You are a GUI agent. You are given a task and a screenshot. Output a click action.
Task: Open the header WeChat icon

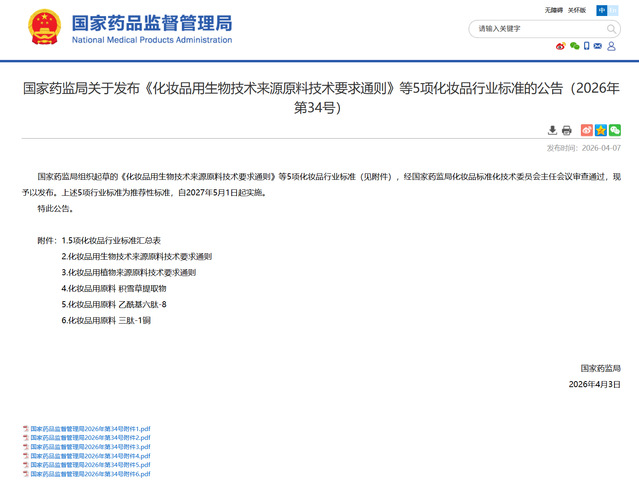[574, 46]
